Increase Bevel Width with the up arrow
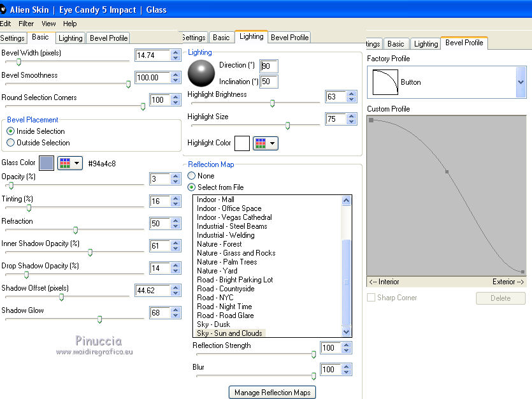This screenshot has width=532, height=399. tap(175, 52)
